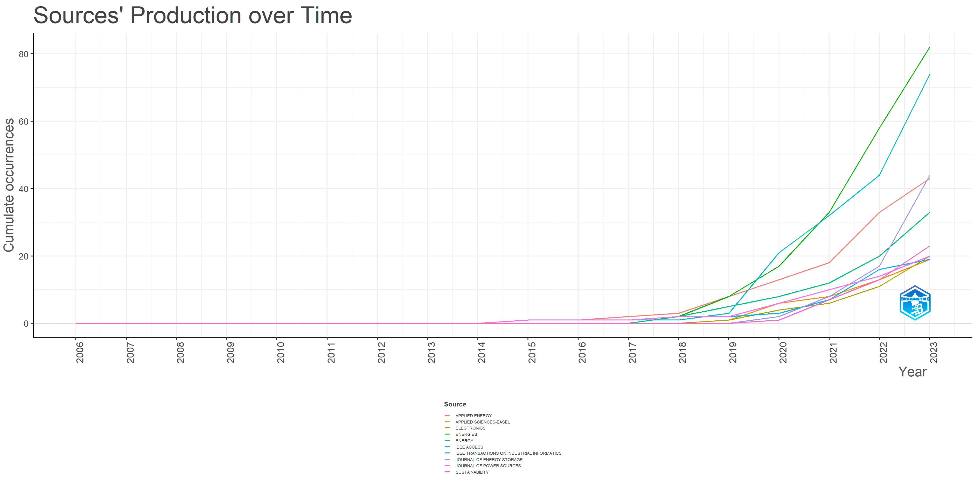The width and height of the screenshot is (980, 479).
Task: Click the ENERGIES line peak at 2023
Action: 929,48
